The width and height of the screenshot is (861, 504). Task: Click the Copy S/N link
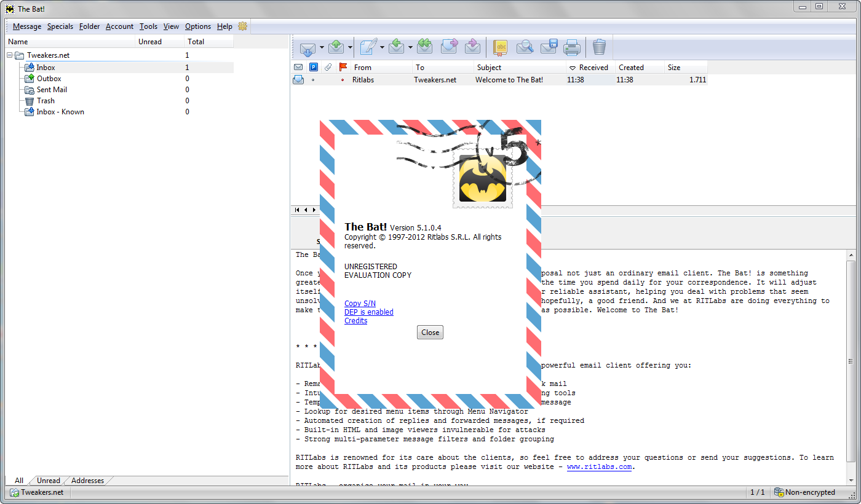360,304
